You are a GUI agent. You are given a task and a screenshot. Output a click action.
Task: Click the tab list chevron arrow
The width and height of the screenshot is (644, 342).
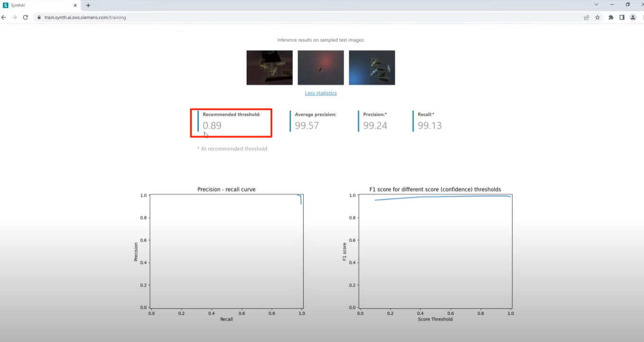[596, 5]
